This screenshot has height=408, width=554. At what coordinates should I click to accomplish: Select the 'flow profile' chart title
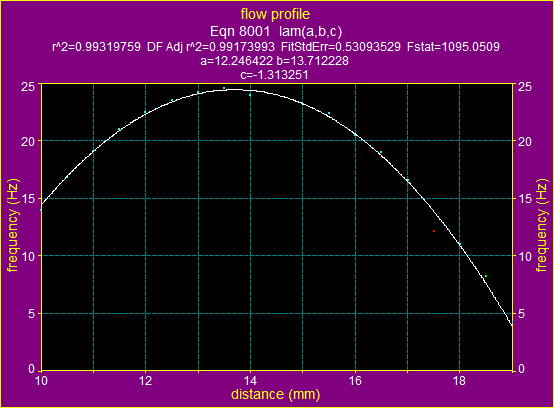[x=275, y=14]
